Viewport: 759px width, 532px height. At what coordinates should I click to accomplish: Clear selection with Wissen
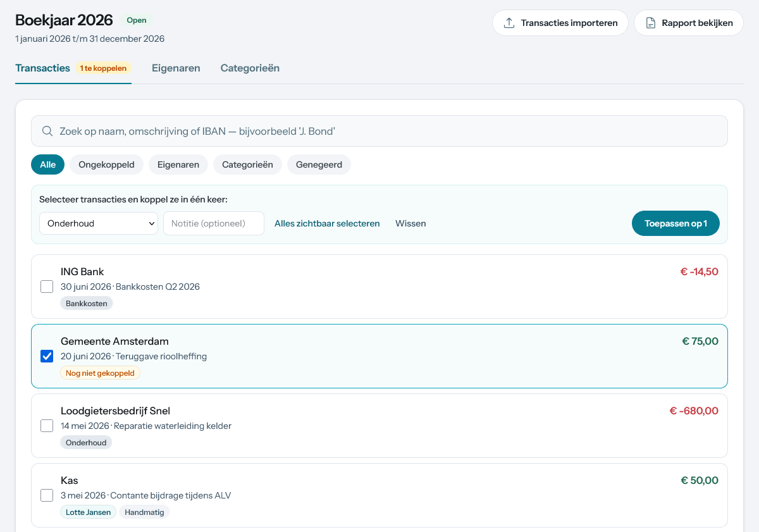(x=410, y=223)
